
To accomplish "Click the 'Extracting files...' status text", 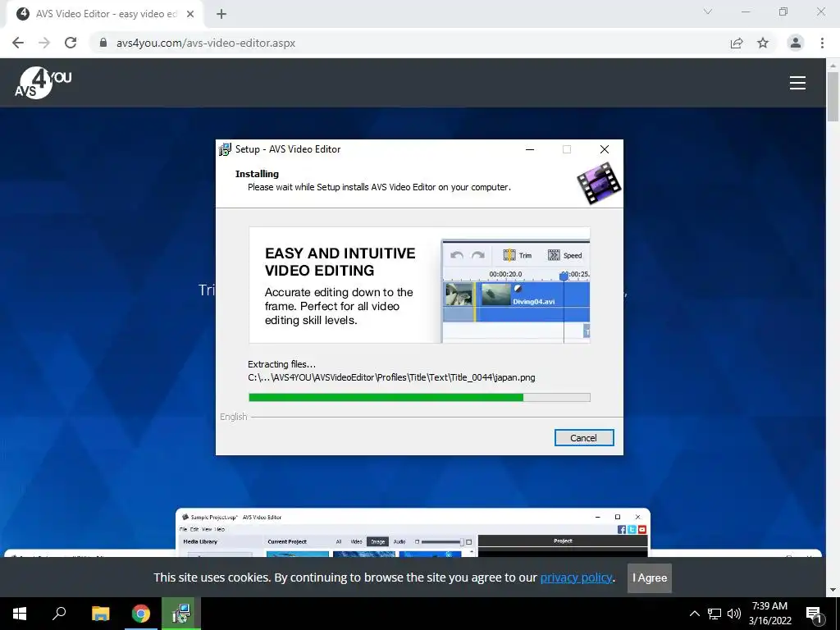I will (x=281, y=364).
